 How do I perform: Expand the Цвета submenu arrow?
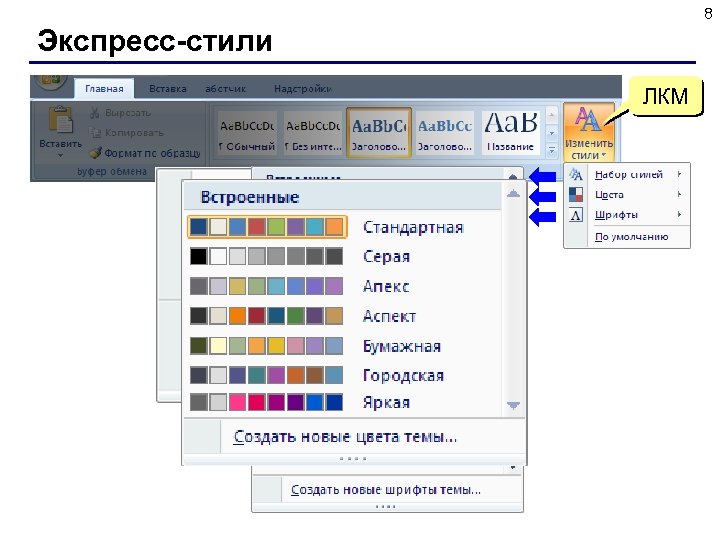click(x=679, y=195)
